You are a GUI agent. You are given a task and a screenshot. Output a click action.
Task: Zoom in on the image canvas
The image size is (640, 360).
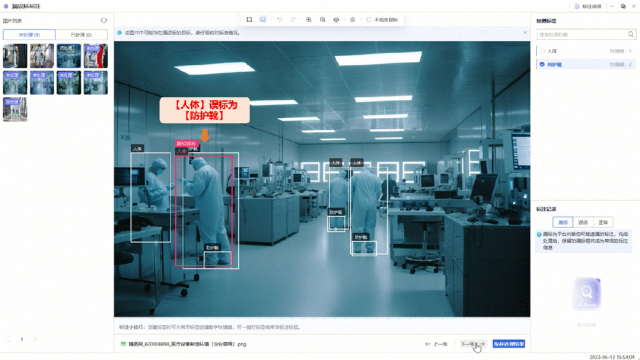pos(309,20)
